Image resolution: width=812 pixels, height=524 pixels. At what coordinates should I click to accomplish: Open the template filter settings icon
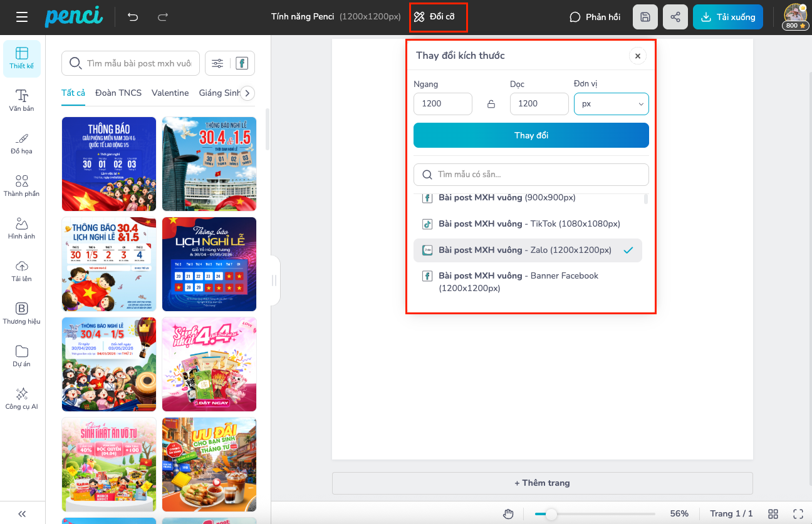[x=217, y=63]
